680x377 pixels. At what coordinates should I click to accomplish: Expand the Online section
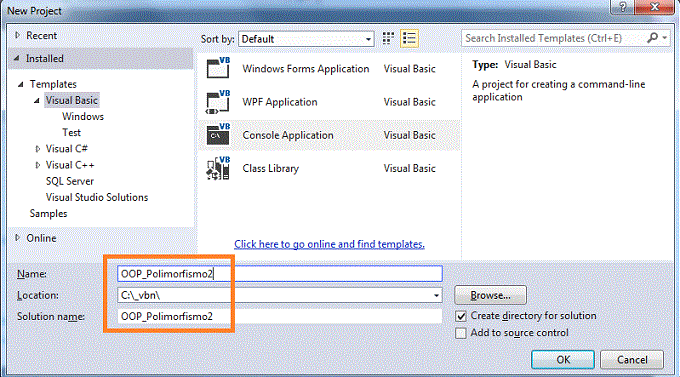pos(17,238)
